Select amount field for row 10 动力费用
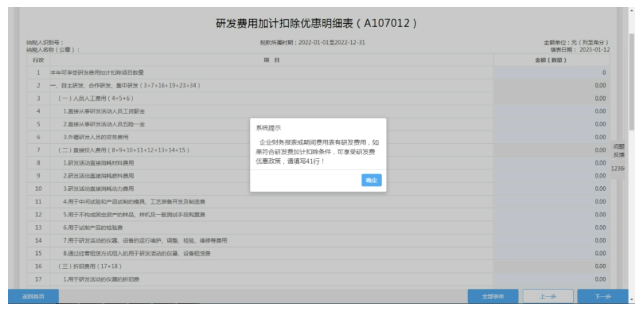This screenshot has width=644, height=309. tap(551, 189)
